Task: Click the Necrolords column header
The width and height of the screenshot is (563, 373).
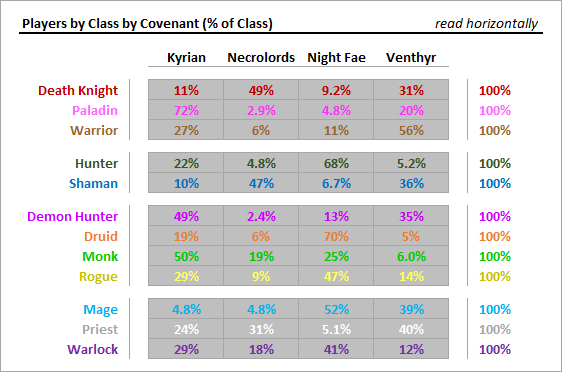Action: pyautogui.click(x=261, y=57)
